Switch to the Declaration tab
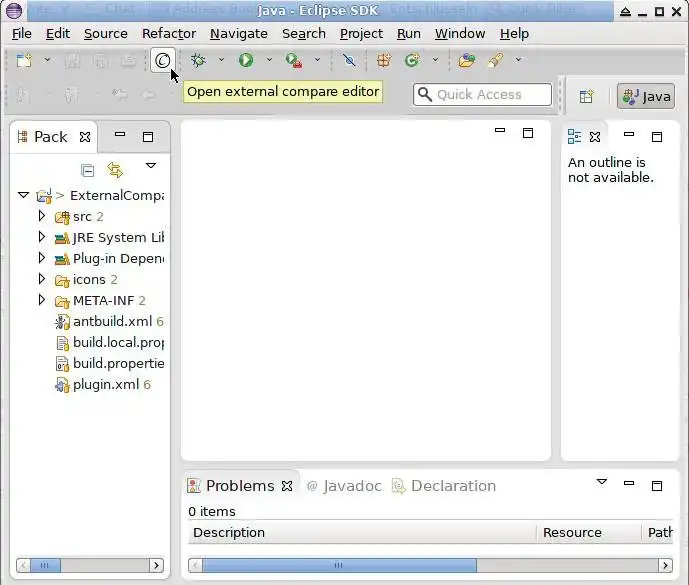The height and width of the screenshot is (585, 689). 444,486
